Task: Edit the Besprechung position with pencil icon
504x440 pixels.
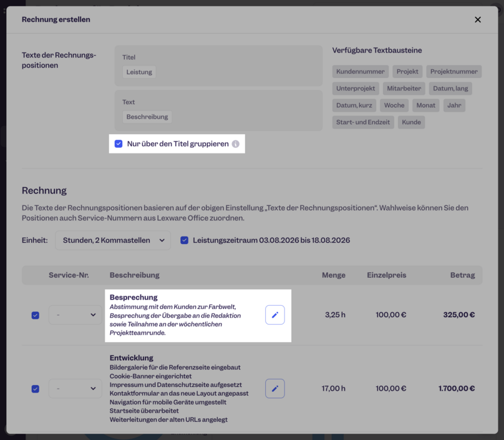Action: click(275, 315)
